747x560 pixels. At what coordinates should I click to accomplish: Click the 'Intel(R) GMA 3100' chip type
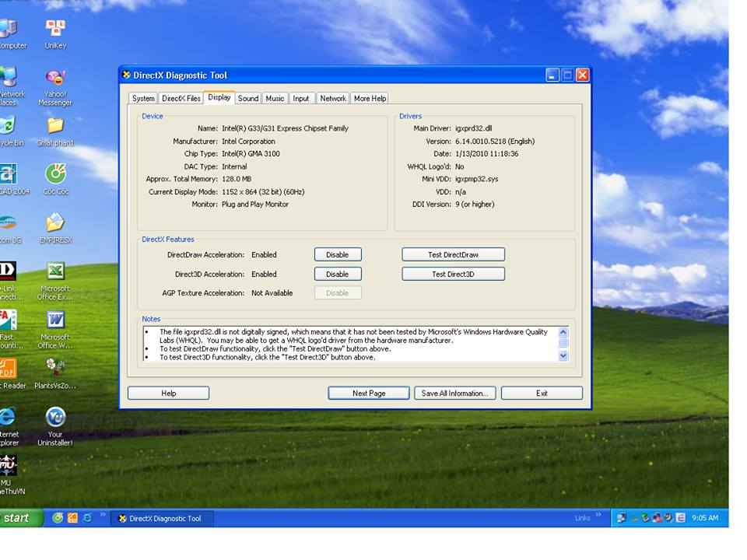click(x=251, y=154)
